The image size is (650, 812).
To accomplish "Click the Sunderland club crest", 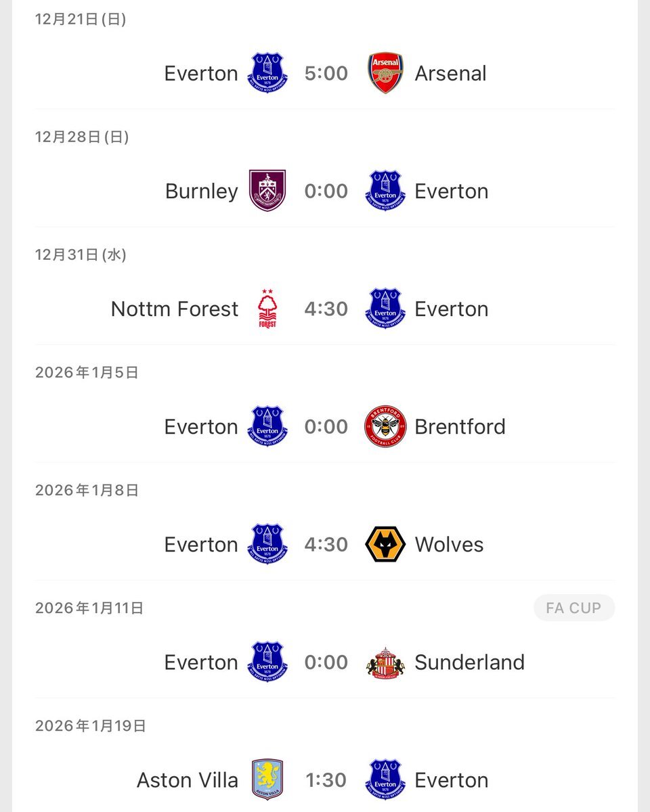I will tap(385, 662).
